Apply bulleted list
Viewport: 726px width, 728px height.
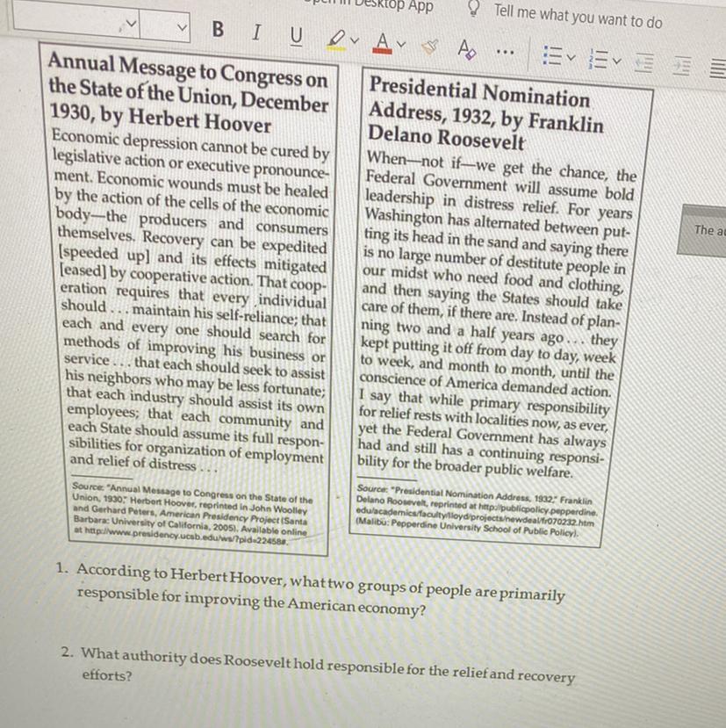tap(552, 55)
